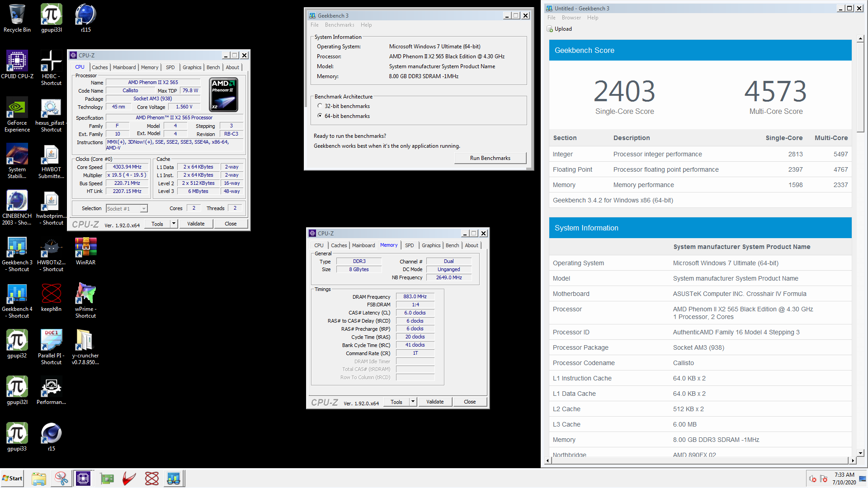Click Tools button in CPU-Z Memory window

click(396, 402)
